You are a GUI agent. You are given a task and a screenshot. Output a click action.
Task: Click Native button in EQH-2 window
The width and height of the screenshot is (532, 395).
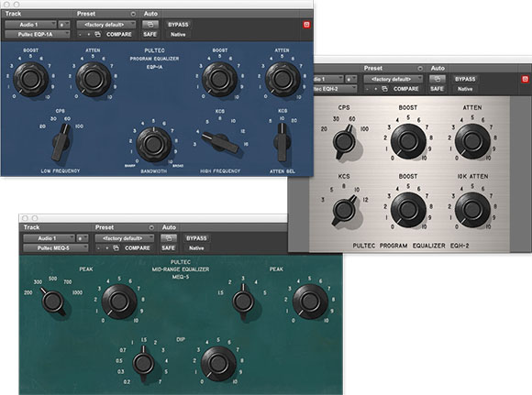click(465, 89)
